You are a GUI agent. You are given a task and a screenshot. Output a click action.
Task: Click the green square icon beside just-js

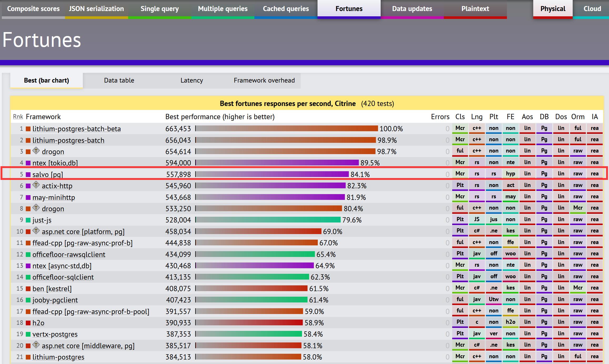pyautogui.click(x=28, y=220)
